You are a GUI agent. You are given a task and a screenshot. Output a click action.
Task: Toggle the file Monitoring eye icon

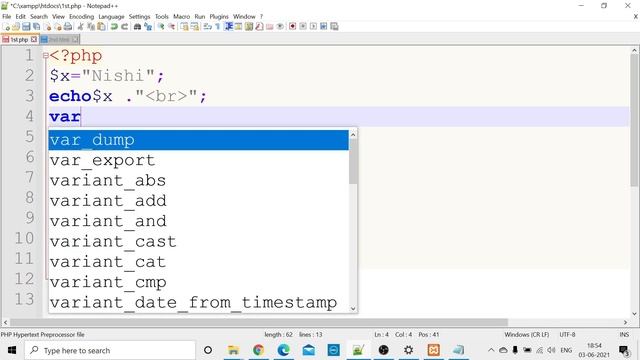point(280,27)
